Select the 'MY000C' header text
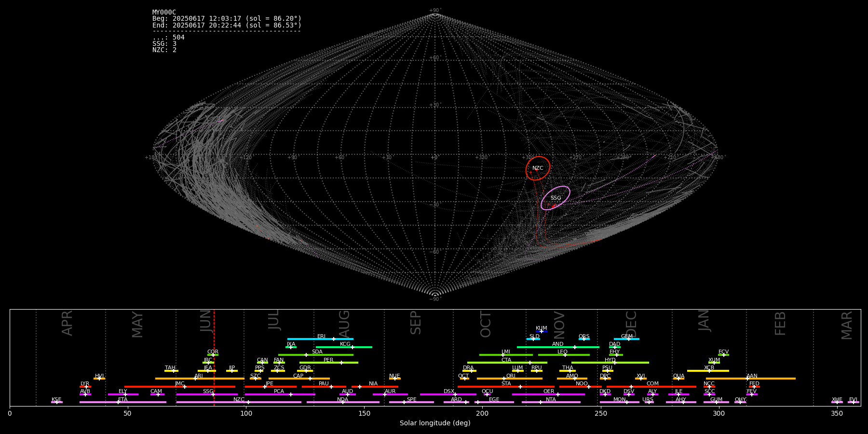 [164, 13]
